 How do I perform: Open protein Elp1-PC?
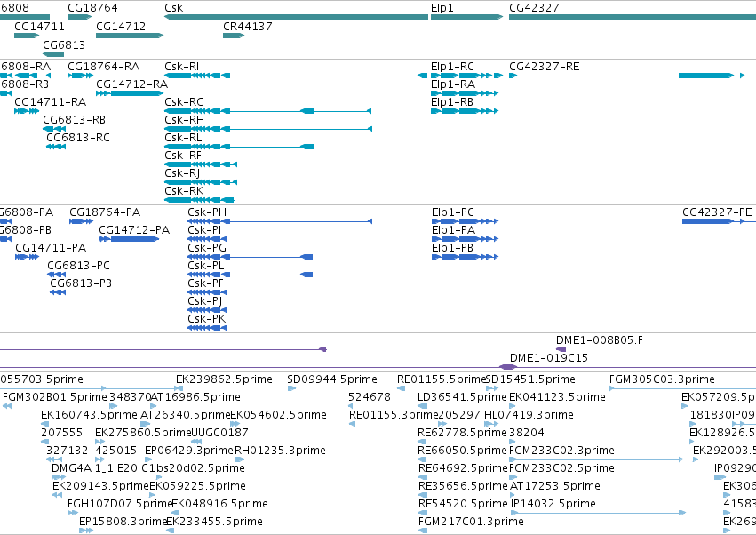[453, 212]
